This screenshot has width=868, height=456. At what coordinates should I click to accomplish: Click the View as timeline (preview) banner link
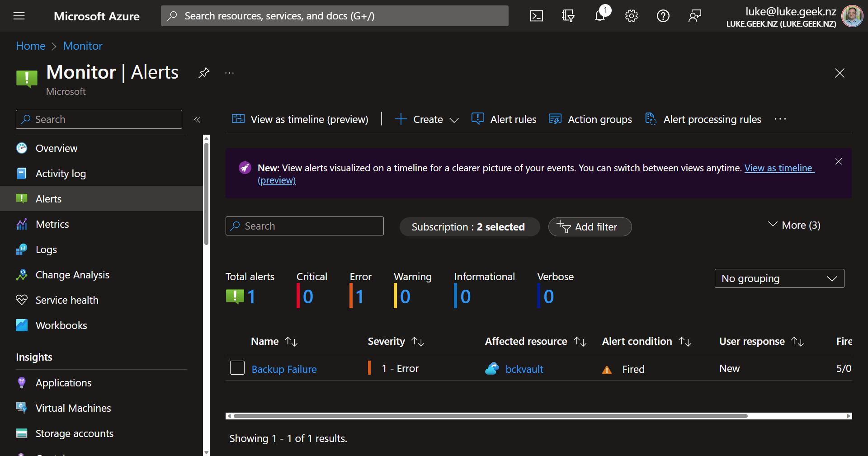[779, 168]
